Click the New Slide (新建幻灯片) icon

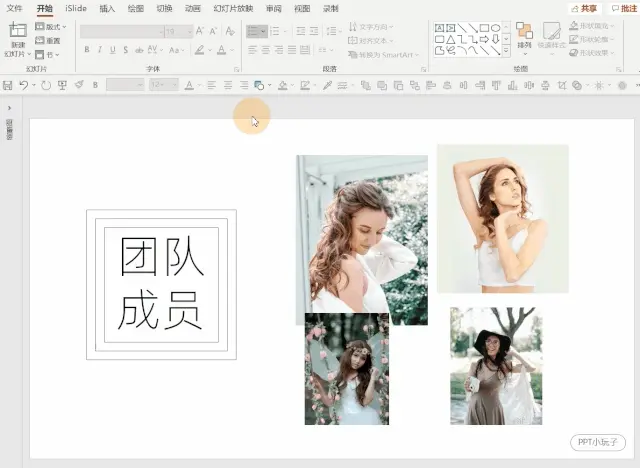(18, 30)
